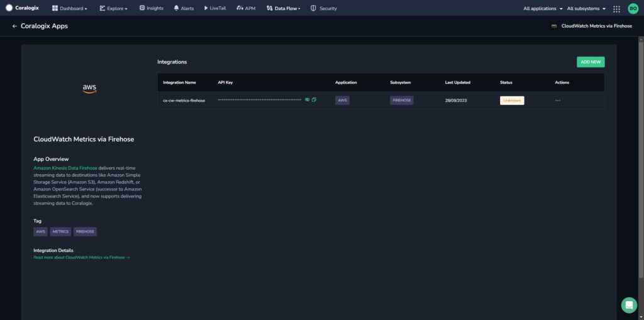Click the FIREHOSE tag under Tag
644x320 pixels.
(x=85, y=232)
